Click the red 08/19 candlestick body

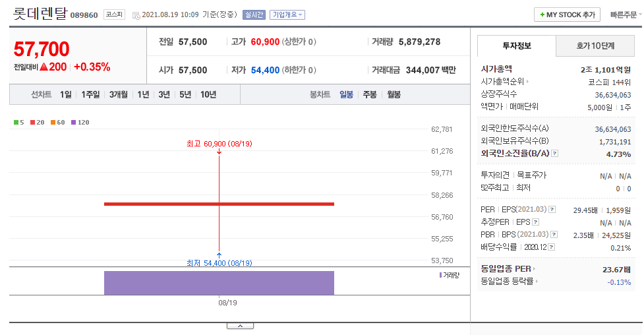click(x=219, y=204)
